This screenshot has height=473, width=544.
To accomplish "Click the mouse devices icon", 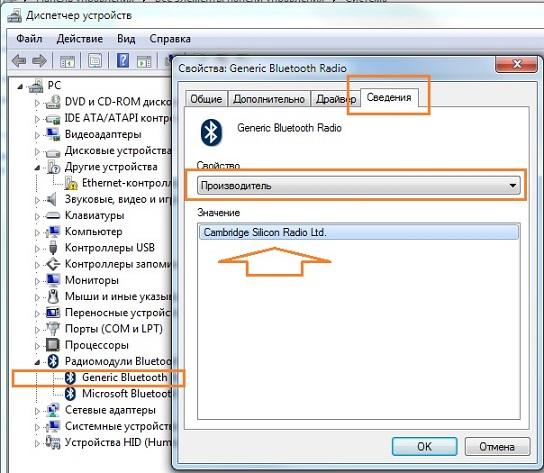I will [53, 296].
